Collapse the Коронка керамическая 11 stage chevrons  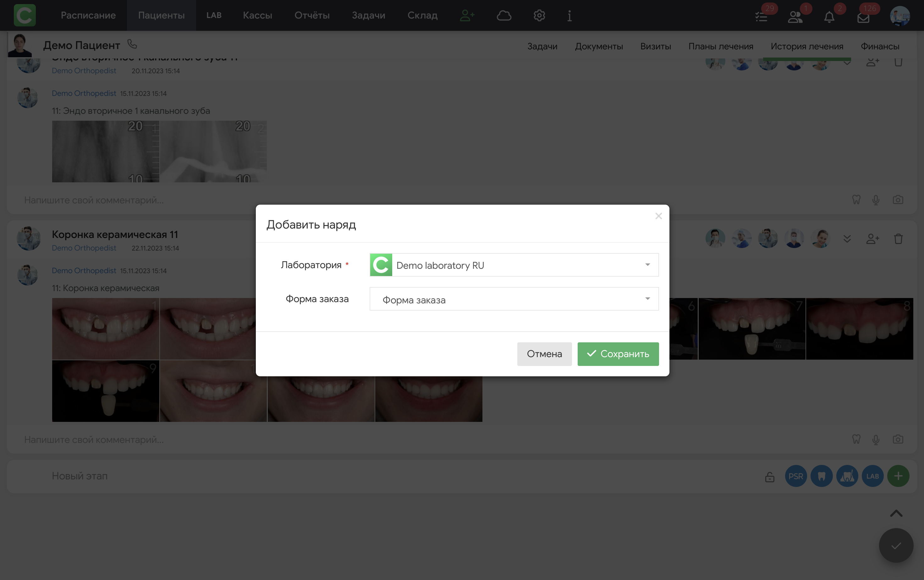[847, 239]
